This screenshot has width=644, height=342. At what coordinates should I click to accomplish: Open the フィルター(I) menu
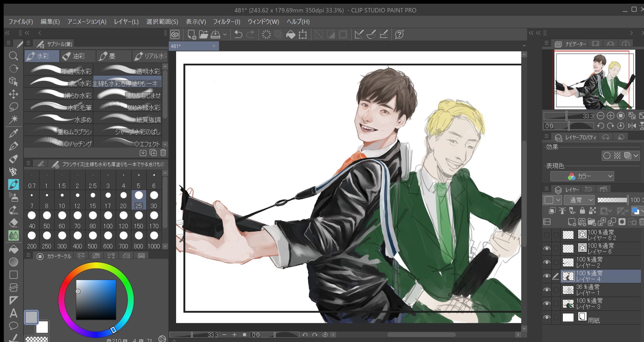(227, 22)
